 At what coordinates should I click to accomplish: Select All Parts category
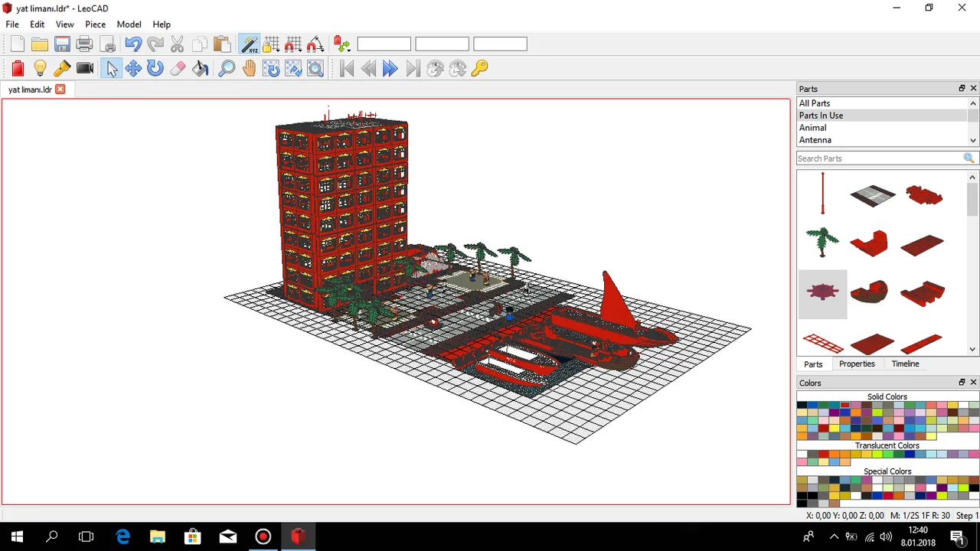pos(882,103)
